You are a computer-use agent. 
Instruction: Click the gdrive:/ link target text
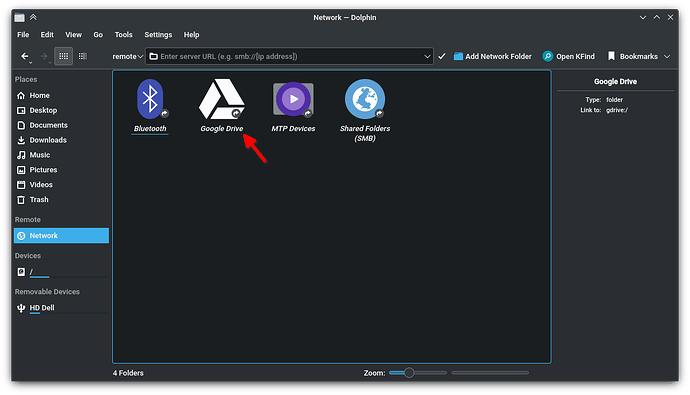click(617, 110)
